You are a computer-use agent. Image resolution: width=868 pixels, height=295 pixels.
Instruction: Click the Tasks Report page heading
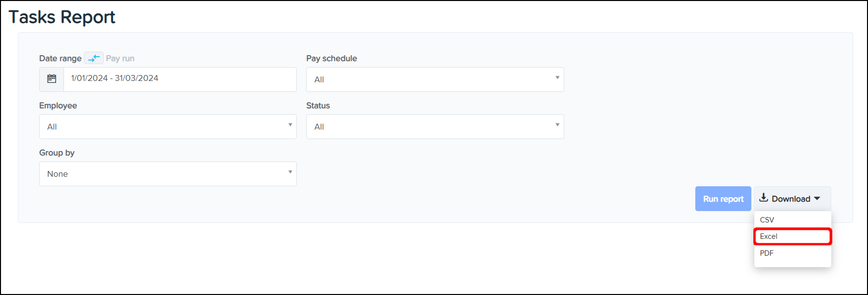[x=62, y=17]
